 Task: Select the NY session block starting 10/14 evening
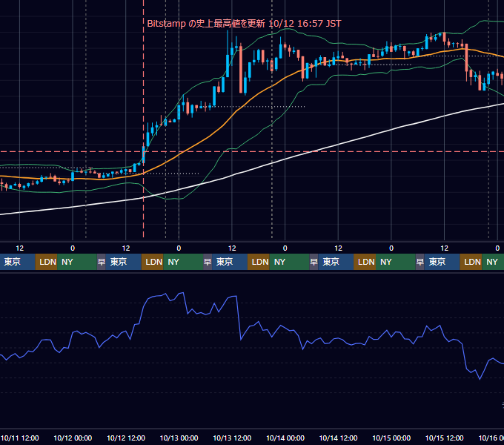point(396,262)
